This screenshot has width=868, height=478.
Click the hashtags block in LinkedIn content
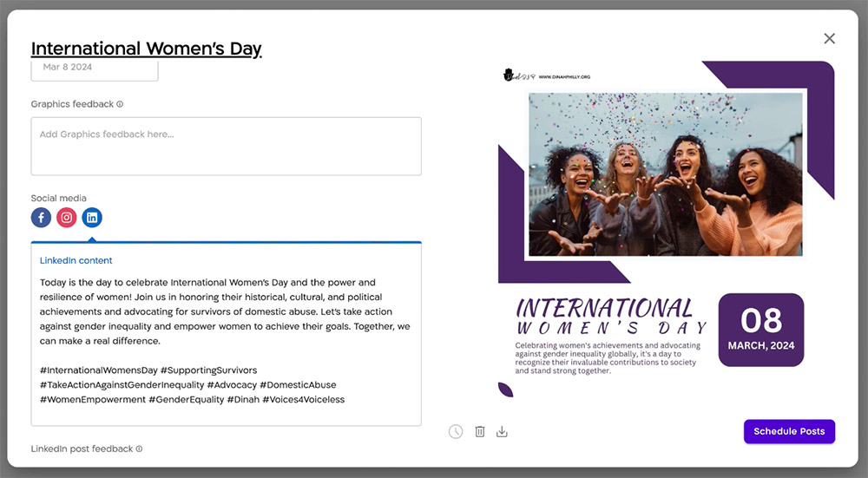(192, 384)
